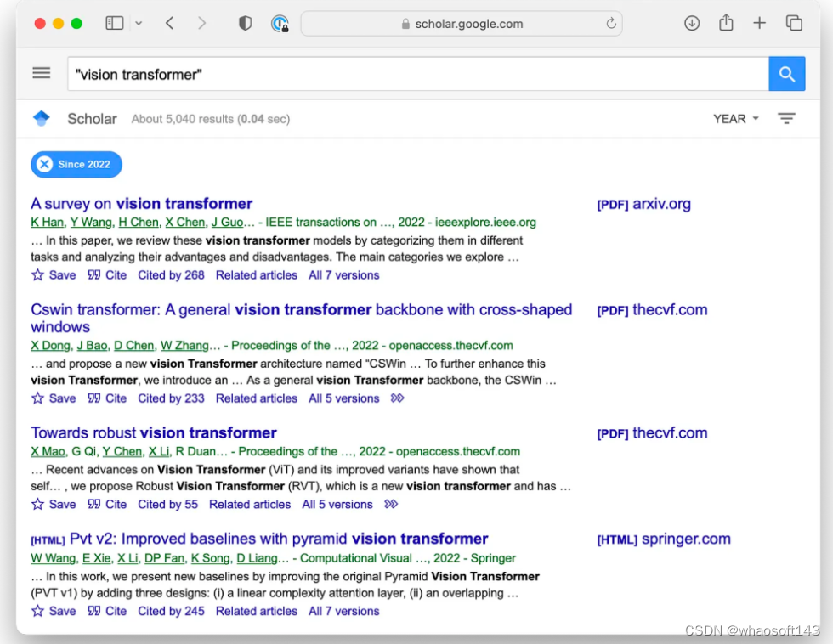The height and width of the screenshot is (644, 833).
Task: Open arxiv.org PDF link
Action: [644, 204]
